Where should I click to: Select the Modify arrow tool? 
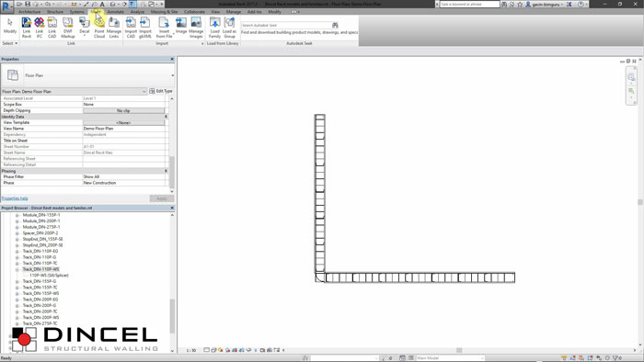[10, 27]
